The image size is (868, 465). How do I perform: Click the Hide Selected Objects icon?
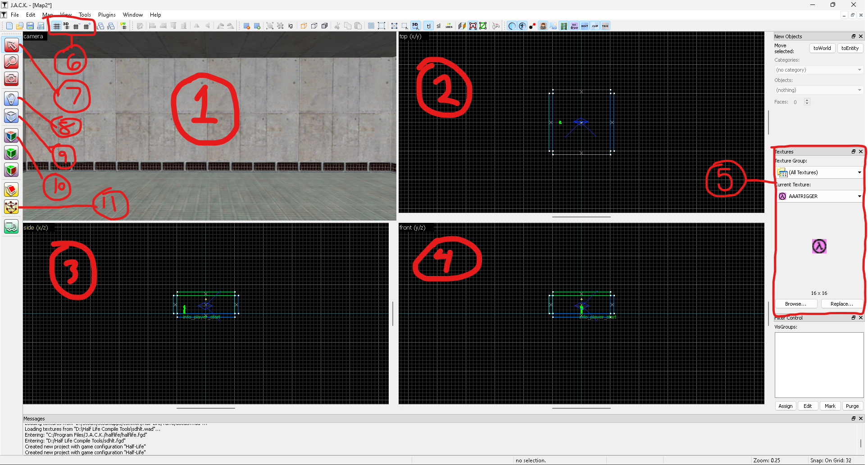[304, 26]
